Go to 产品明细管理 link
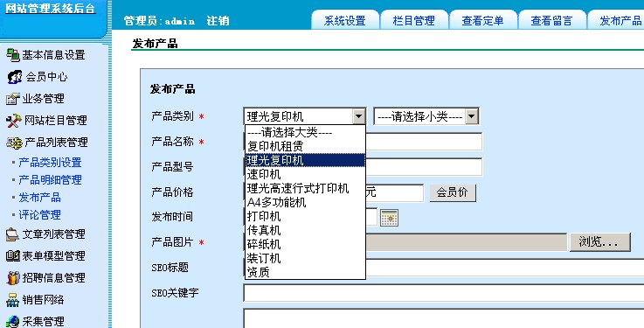 click(50, 179)
